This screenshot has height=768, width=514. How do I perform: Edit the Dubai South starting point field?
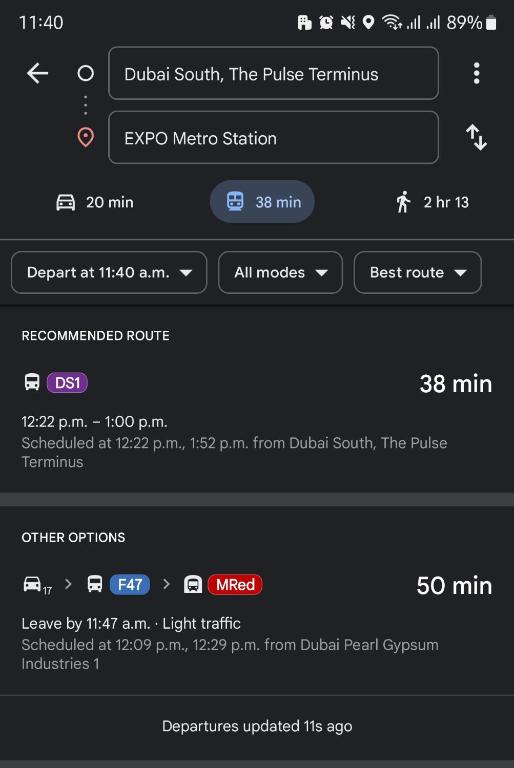click(273, 73)
